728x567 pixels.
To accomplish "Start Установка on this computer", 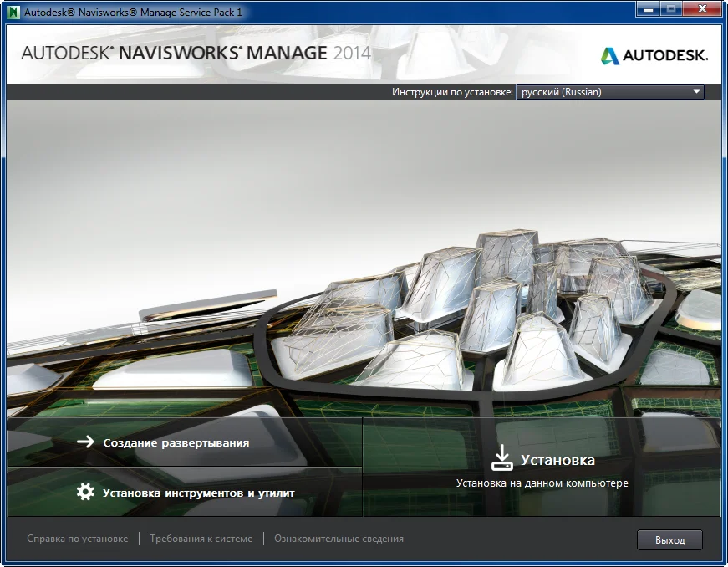I will [x=557, y=460].
